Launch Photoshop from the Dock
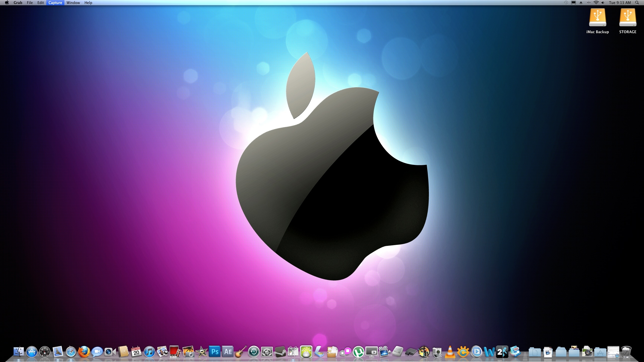The image size is (644, 362). pos(215,352)
